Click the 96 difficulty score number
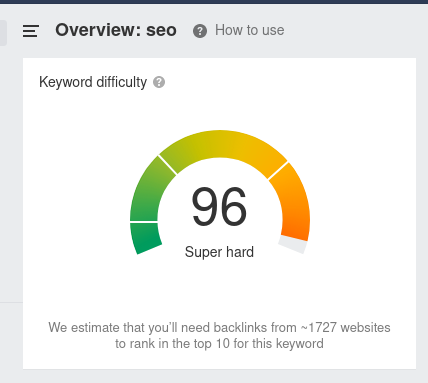This screenshot has width=428, height=383. click(x=219, y=206)
